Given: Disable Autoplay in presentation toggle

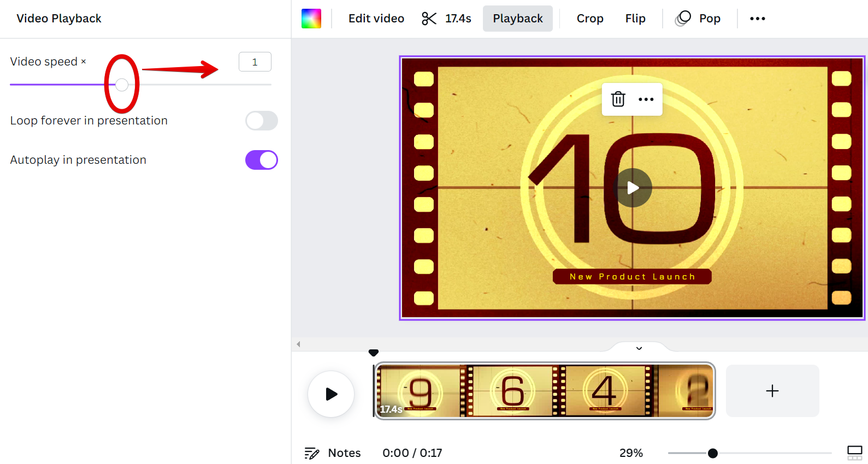Looking at the screenshot, I should coord(262,160).
